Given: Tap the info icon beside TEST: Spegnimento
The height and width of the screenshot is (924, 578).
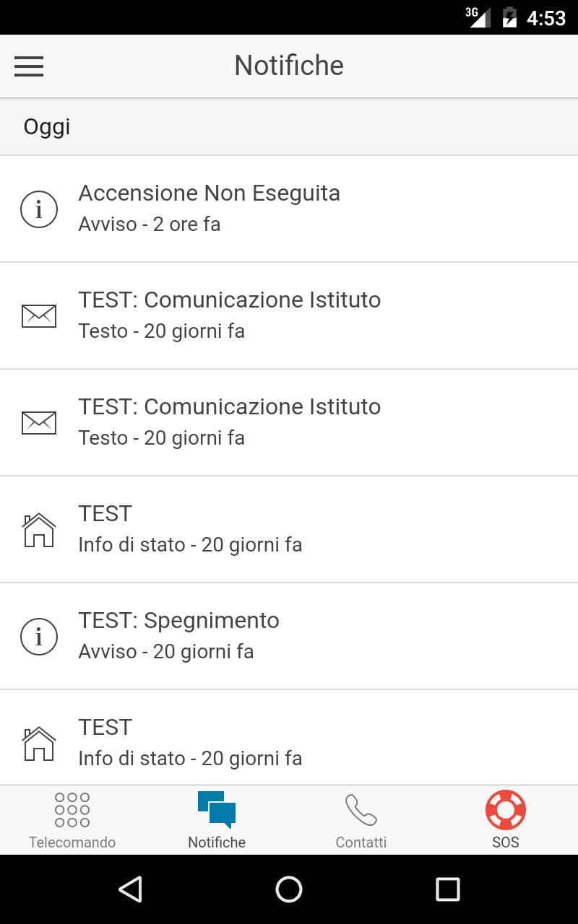Looking at the screenshot, I should coord(39,636).
